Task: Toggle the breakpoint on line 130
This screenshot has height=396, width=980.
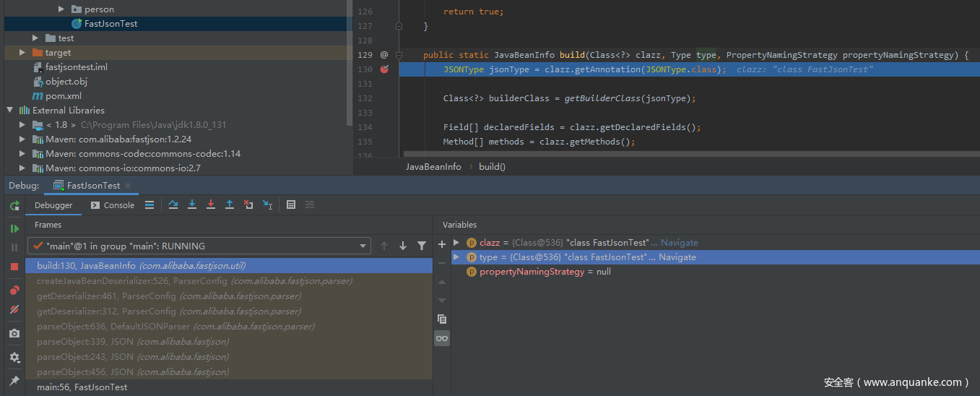Action: pos(384,69)
